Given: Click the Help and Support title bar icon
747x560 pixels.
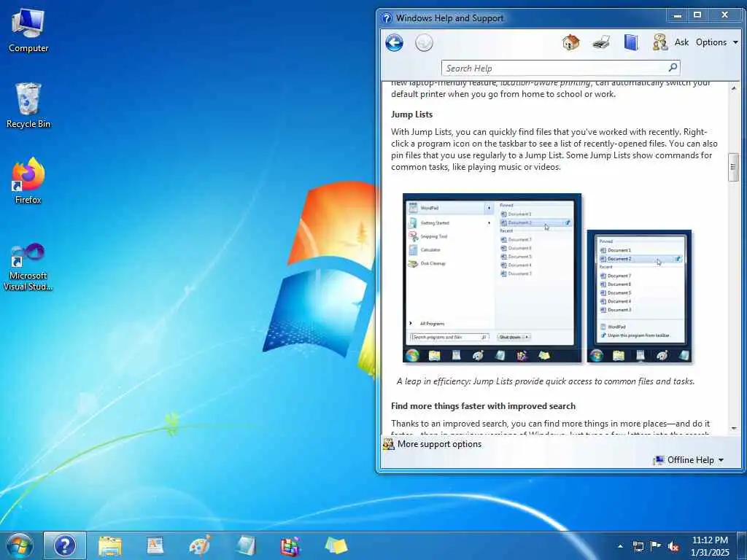Looking at the screenshot, I should 387,18.
